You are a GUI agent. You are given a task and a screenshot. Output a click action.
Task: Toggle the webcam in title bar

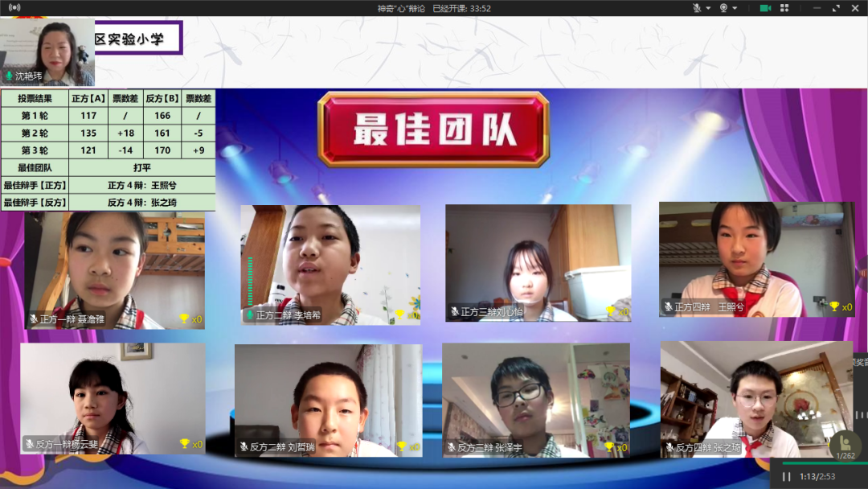pos(723,8)
